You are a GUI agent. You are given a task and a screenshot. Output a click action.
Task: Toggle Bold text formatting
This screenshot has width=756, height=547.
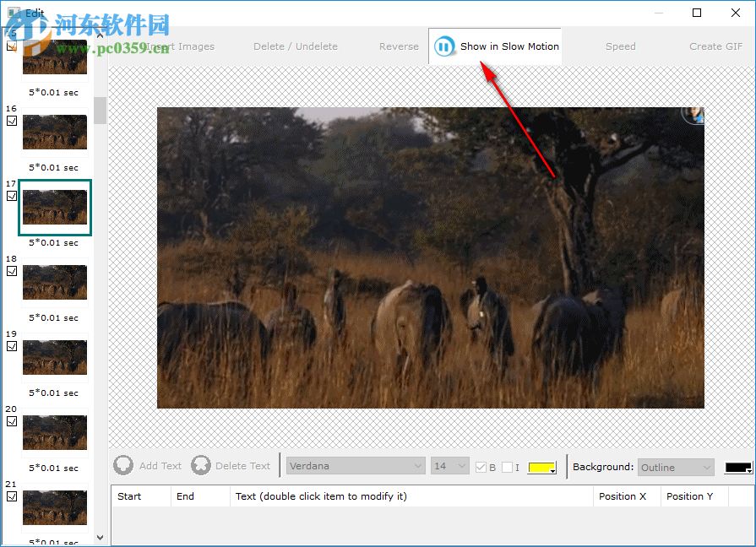coord(481,467)
